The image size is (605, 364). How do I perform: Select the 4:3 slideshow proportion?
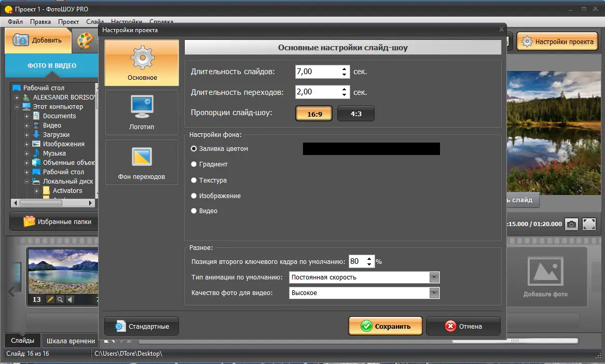click(x=356, y=114)
